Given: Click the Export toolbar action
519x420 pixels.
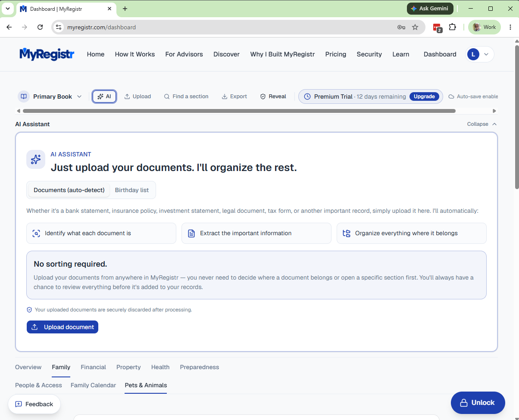Looking at the screenshot, I should pos(234,96).
